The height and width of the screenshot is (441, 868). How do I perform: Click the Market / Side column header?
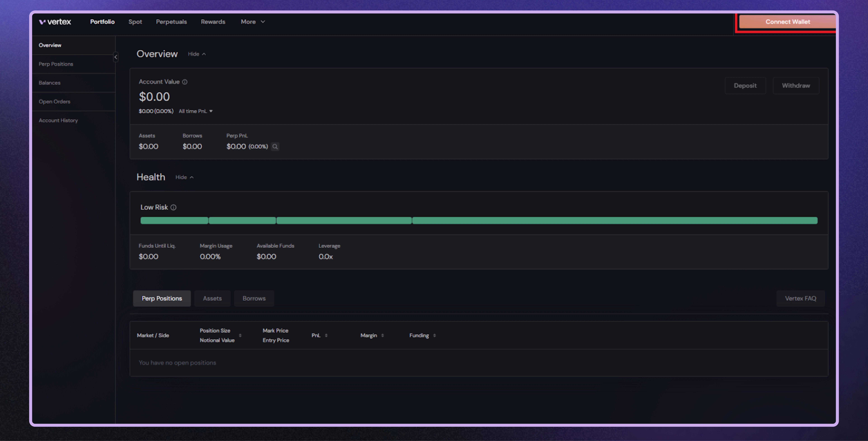[153, 335]
